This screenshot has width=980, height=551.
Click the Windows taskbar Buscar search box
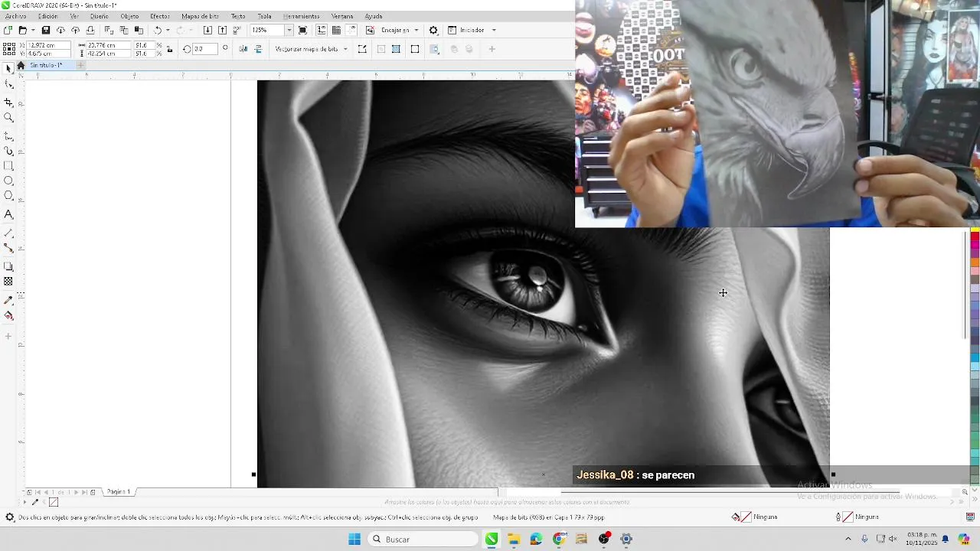coord(423,540)
